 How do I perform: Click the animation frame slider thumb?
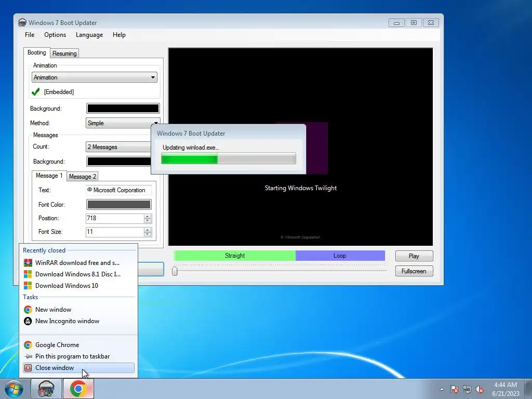[175, 271]
